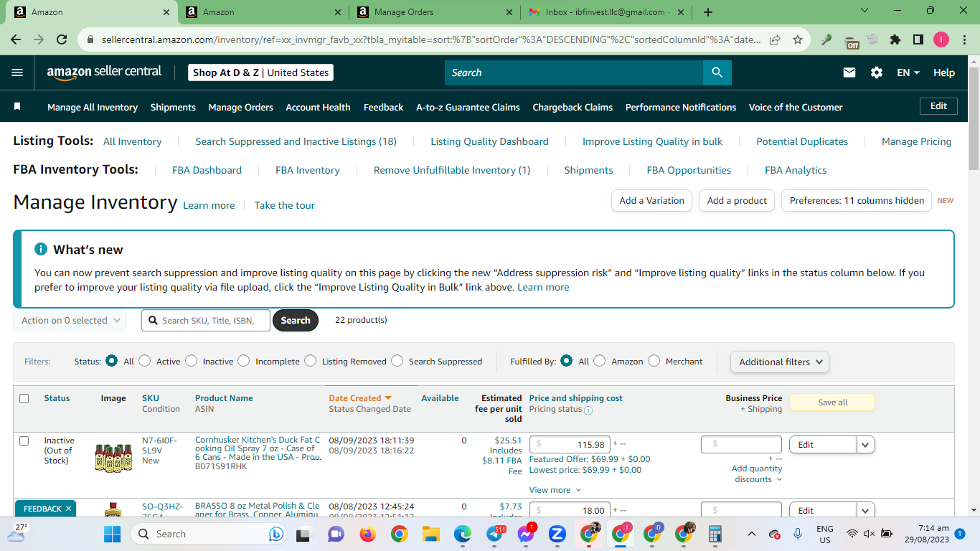The width and height of the screenshot is (980, 551).
Task: Open the EN language dropdown
Action: (x=908, y=72)
